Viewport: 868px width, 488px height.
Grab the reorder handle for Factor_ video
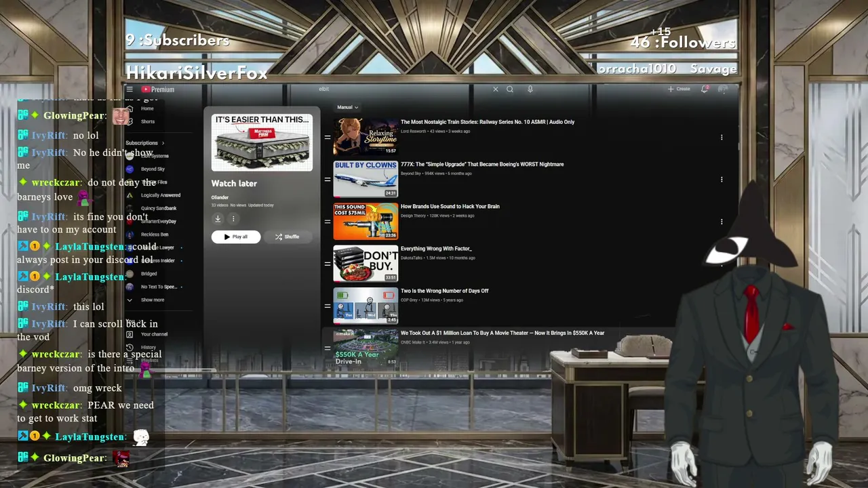pos(327,264)
